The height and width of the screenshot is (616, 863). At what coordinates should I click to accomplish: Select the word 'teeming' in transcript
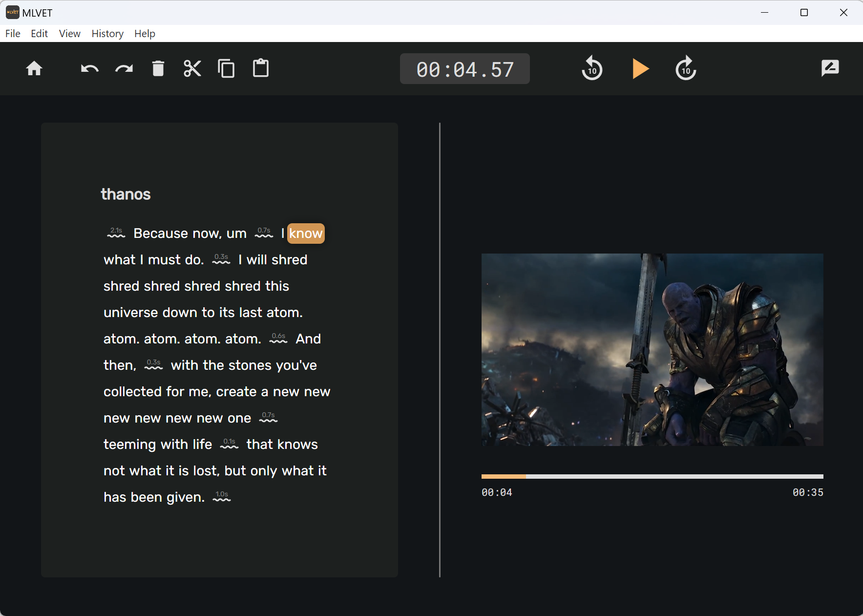[130, 445]
